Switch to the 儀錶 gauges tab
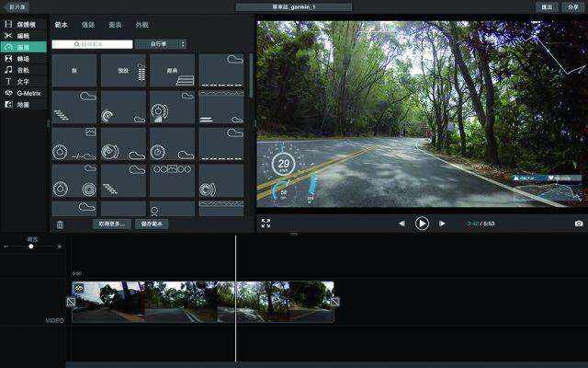Viewport: 588px width, 368px height. pos(88,25)
